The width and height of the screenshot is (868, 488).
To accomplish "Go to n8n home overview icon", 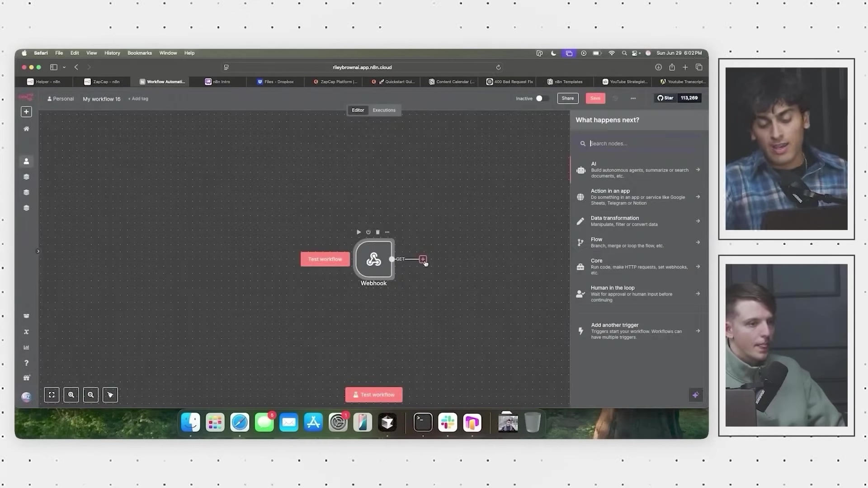I will pos(26,129).
